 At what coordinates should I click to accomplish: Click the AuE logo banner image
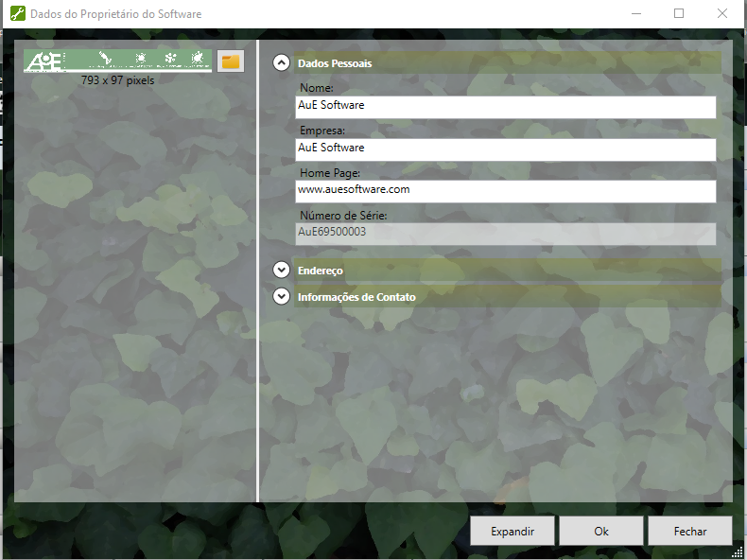tap(117, 61)
